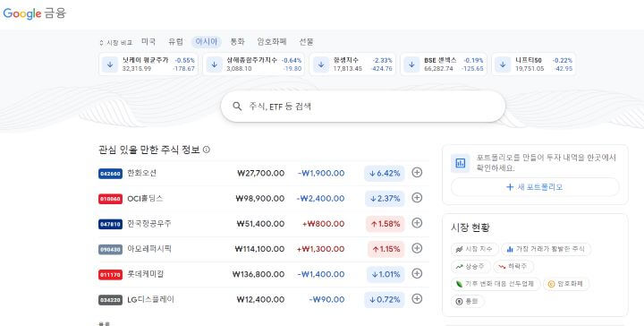Switch to the 선물 futures tab
The height and width of the screenshot is (326, 644).
306,41
